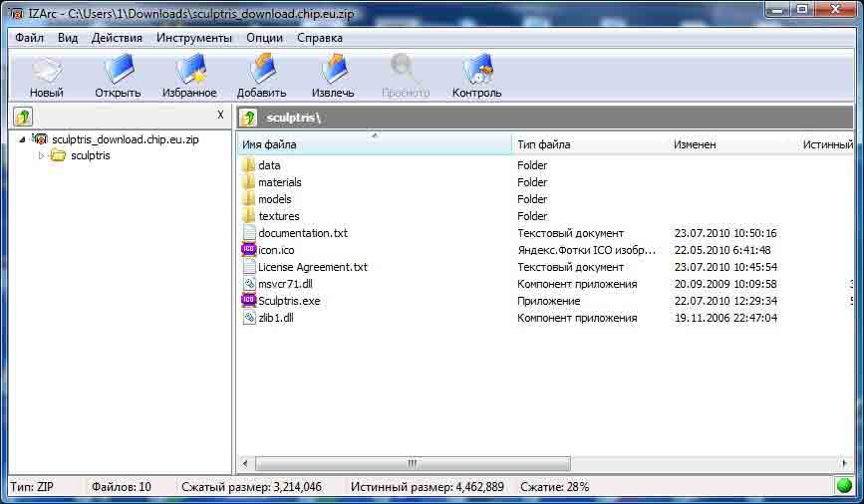864x504 pixels.
Task: Click the green status indicator in status bar
Action: coord(844,486)
